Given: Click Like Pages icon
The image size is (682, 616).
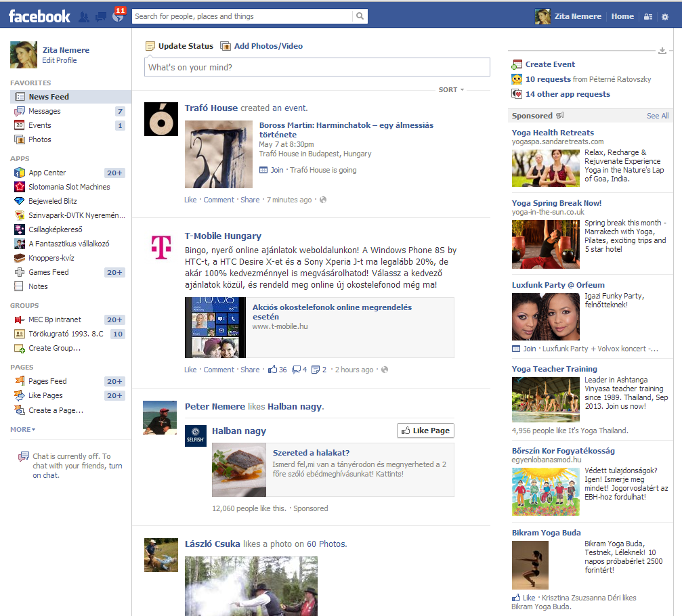Looking at the screenshot, I should [x=20, y=395].
